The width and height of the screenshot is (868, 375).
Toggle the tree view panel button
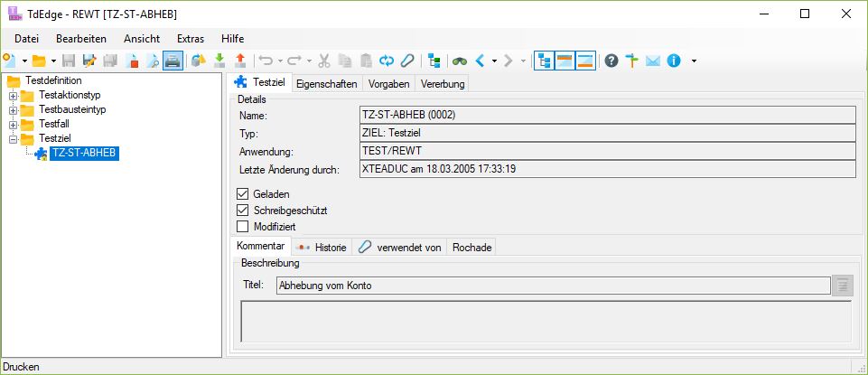pyautogui.click(x=544, y=61)
